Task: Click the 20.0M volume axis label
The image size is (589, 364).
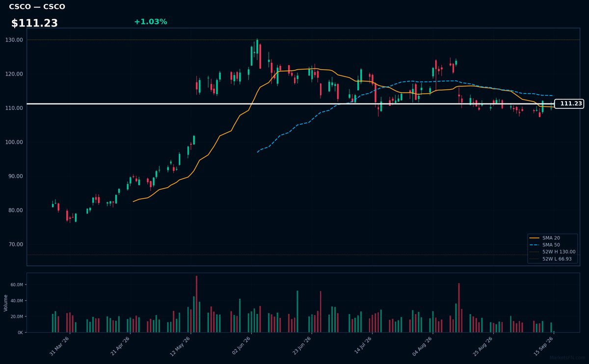Action: tap(17, 316)
